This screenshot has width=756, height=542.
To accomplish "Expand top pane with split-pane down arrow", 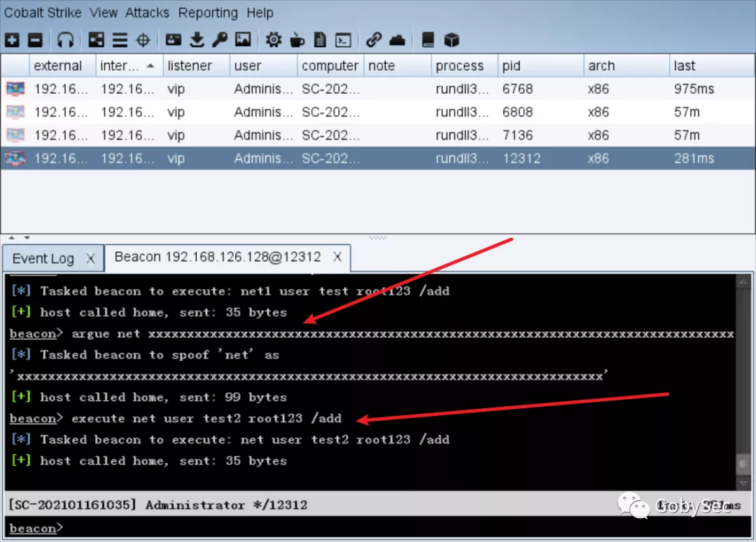I will [x=27, y=237].
